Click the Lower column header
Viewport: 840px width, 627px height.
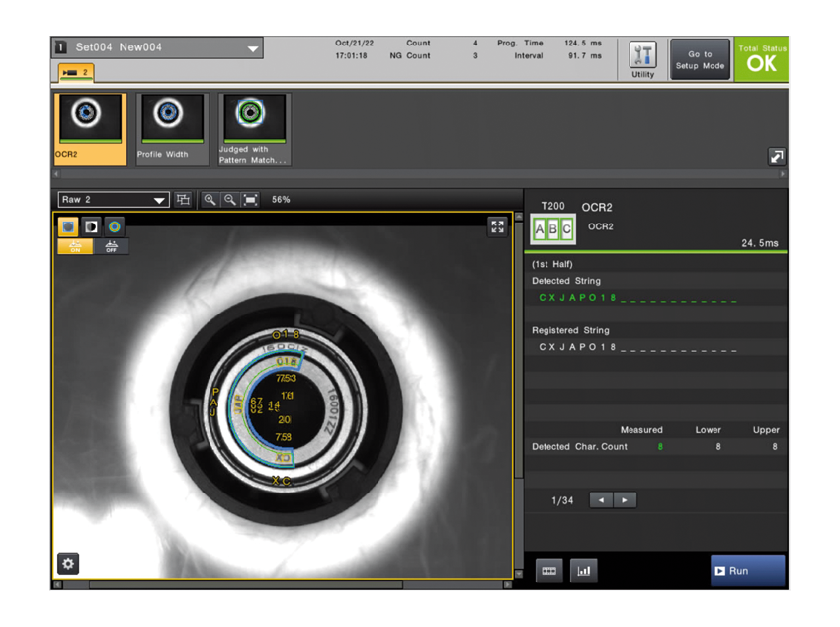click(709, 430)
